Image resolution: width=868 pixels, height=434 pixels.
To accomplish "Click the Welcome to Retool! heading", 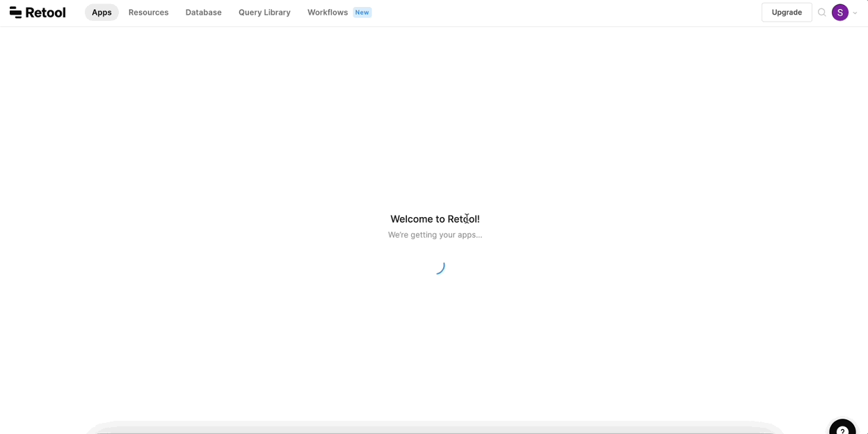I will 435,219.
